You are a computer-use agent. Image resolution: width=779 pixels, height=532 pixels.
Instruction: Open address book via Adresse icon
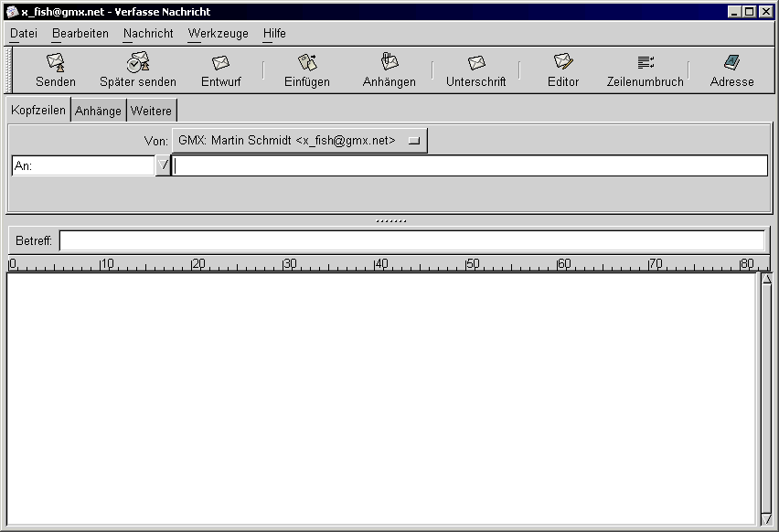[731, 62]
